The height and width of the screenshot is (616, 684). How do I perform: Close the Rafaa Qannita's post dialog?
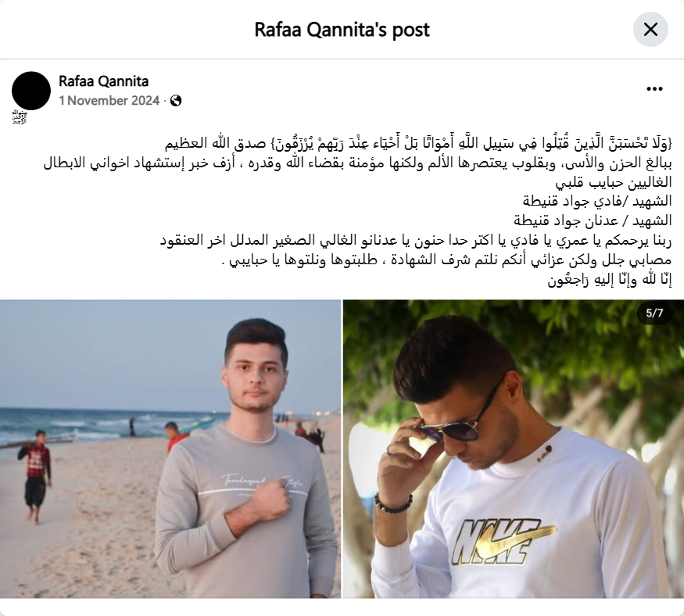coord(650,30)
